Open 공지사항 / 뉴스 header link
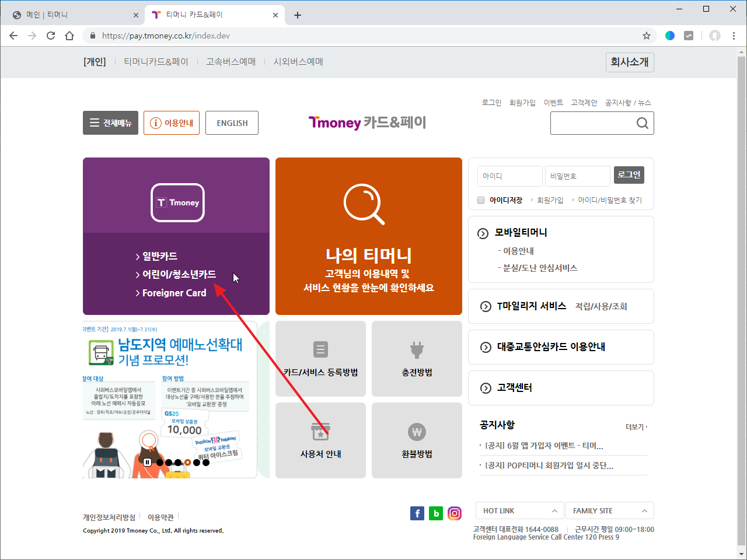Viewport: 747px width, 560px height. tap(628, 103)
